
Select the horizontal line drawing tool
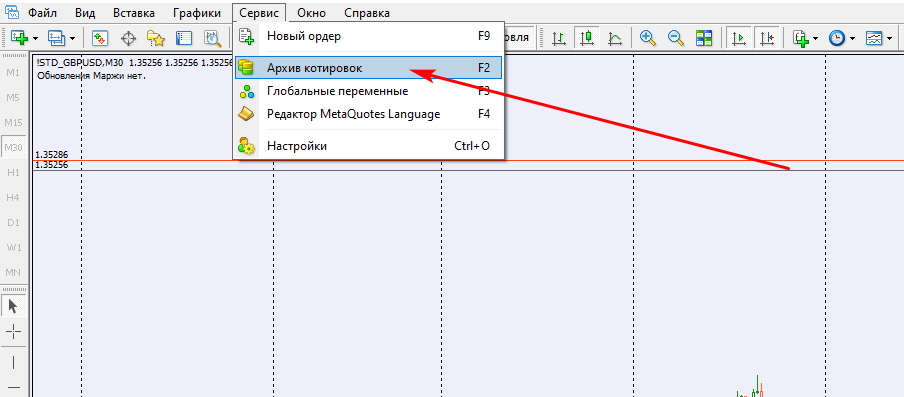click(13, 387)
